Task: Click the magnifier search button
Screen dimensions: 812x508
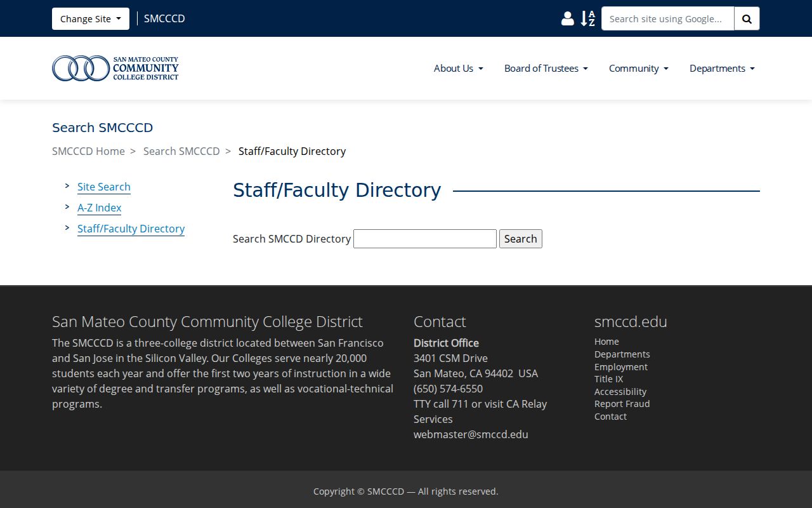Action: click(x=747, y=19)
